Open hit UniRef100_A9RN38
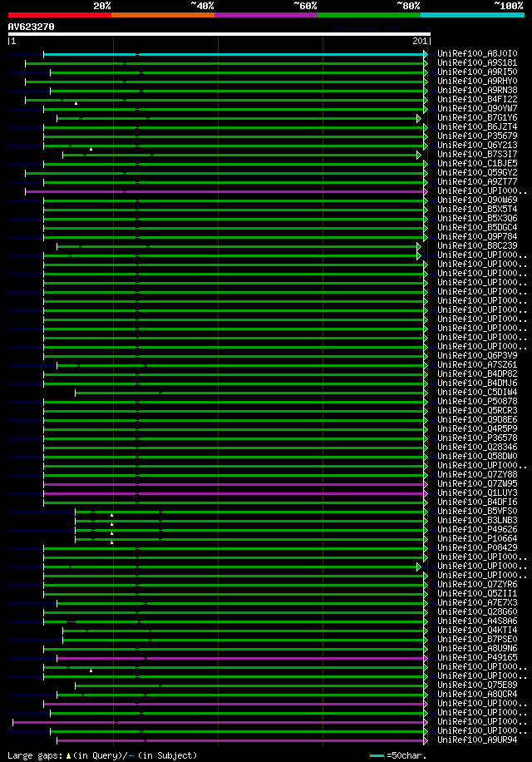 tap(477, 90)
